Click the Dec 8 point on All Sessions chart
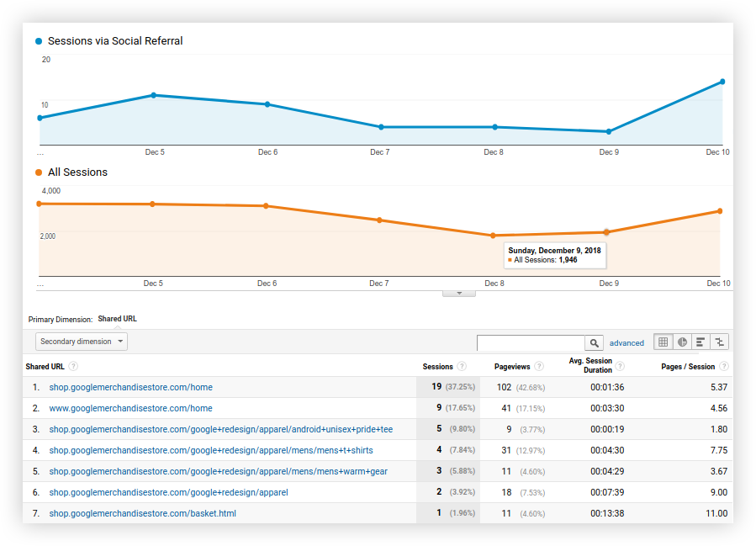The width and height of the screenshot is (756, 546). [493, 236]
